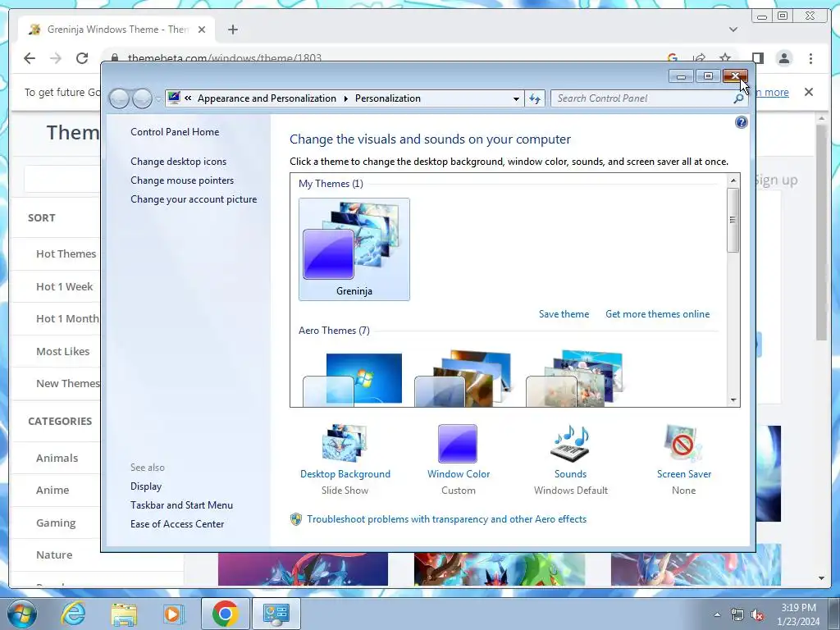This screenshot has height=630, width=840.
Task: Click the Personalization address bar monitor icon
Action: [174, 98]
